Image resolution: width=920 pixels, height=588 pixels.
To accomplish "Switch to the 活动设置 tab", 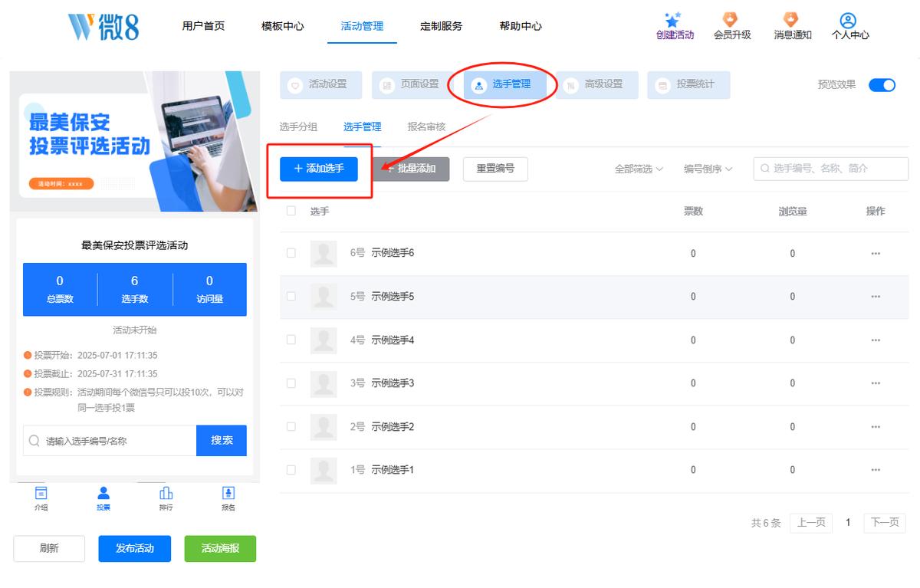I will pos(320,85).
